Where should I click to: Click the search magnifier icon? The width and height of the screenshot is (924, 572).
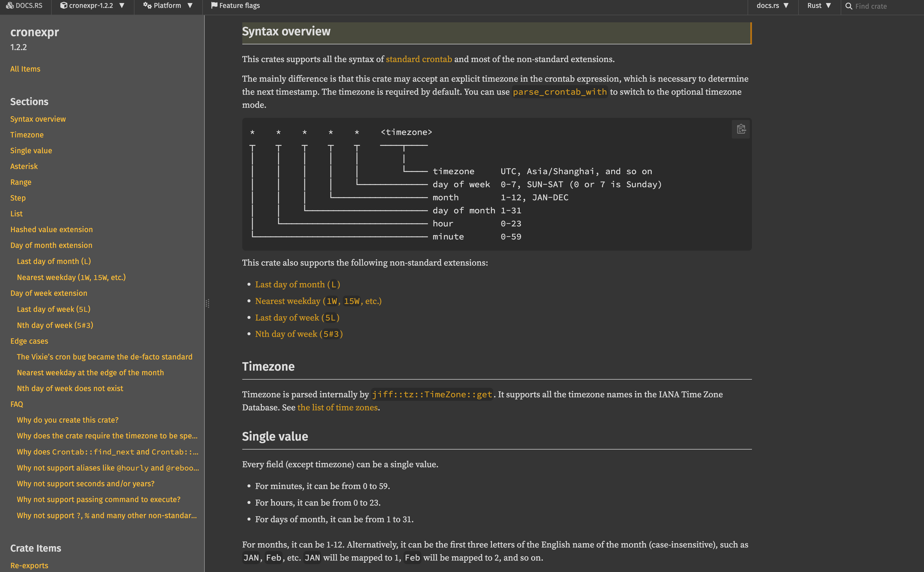tap(849, 6)
